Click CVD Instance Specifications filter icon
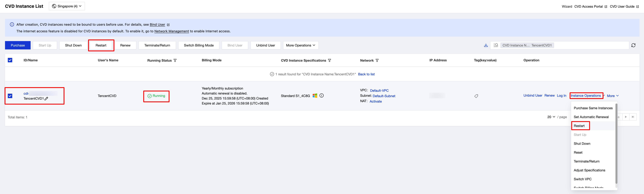The height and width of the screenshot is (194, 644). click(330, 60)
